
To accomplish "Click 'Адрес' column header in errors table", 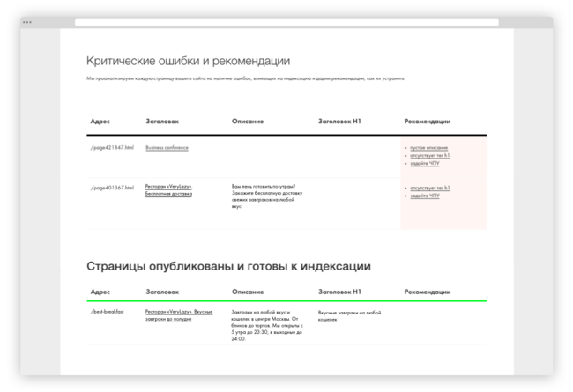I will click(x=100, y=120).
